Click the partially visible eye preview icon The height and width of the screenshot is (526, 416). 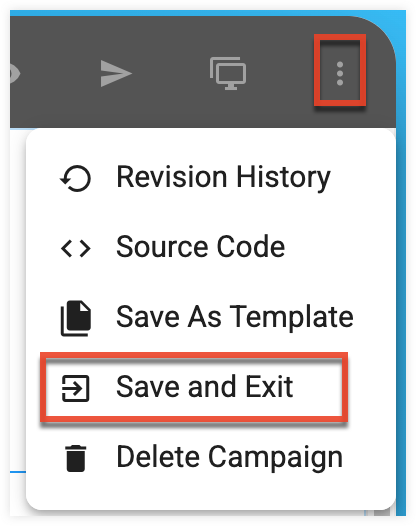[15, 73]
